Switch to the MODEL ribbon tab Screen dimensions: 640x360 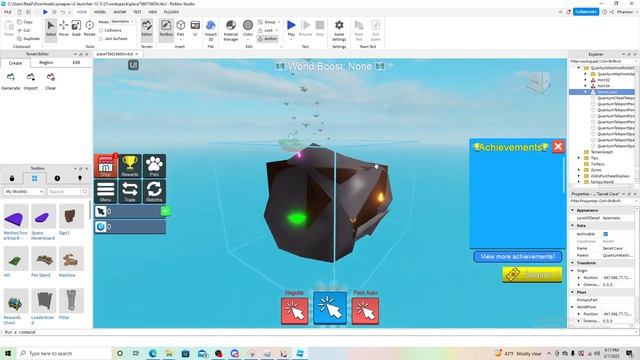click(100, 12)
